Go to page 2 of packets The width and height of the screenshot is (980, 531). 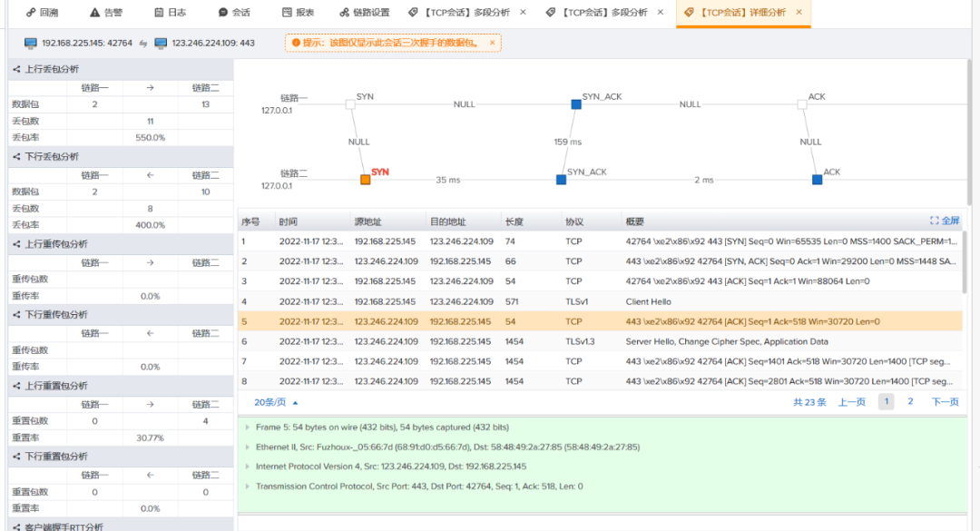click(910, 401)
